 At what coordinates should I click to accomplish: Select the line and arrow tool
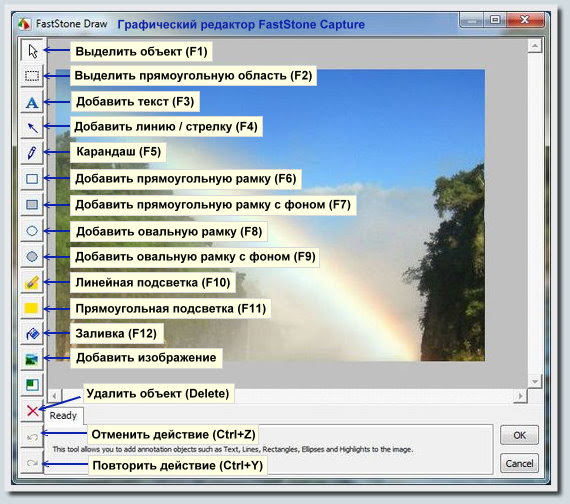click(32, 127)
